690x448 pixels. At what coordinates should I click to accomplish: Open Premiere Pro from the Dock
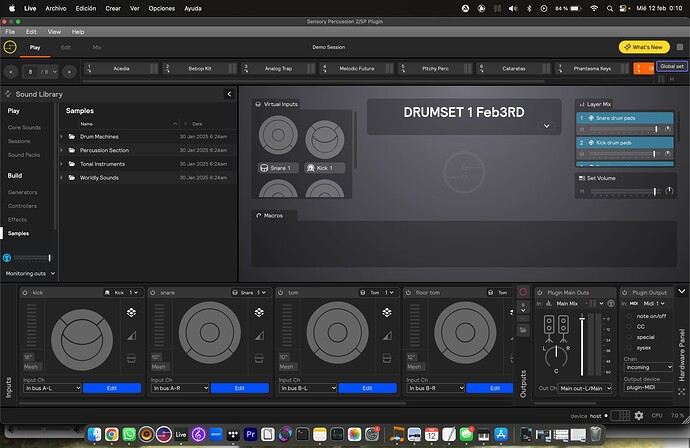coord(250,434)
